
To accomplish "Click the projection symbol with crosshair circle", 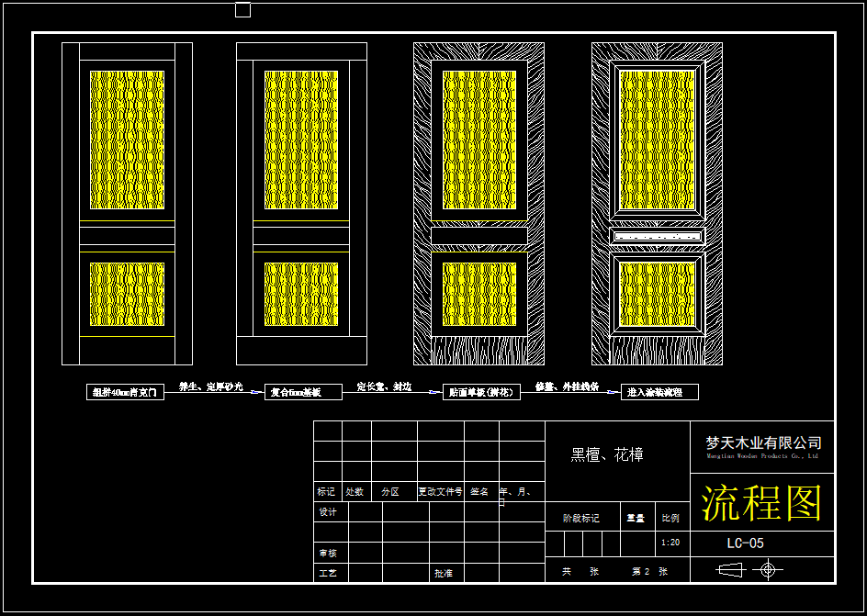I will point(768,570).
